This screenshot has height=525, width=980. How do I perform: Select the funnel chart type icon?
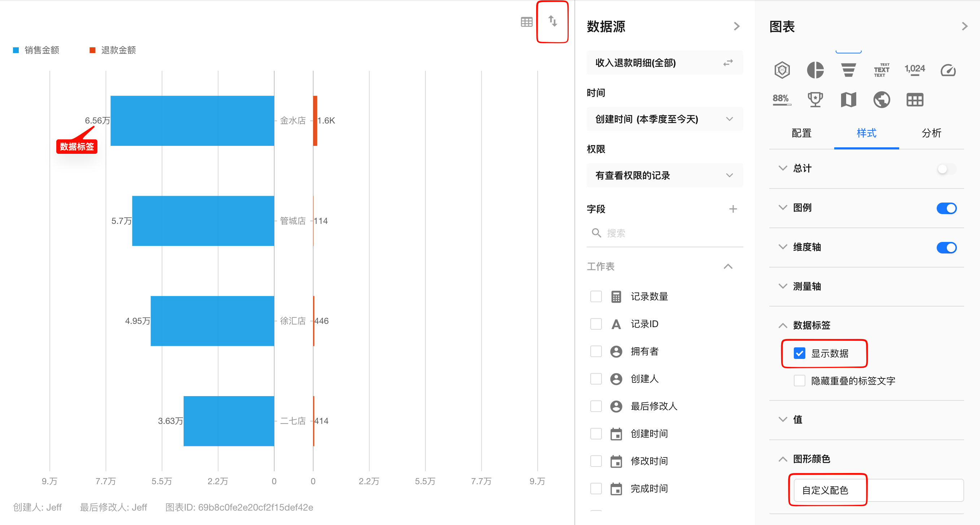click(848, 70)
